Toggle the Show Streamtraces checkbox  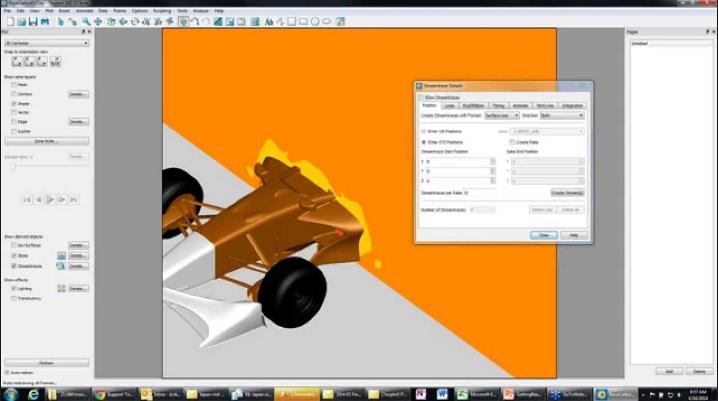click(422, 97)
